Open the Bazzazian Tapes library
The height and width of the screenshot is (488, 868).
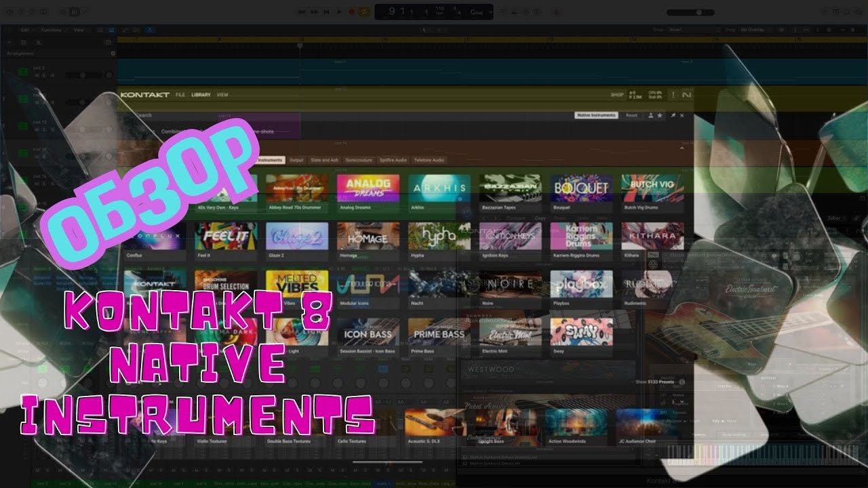click(511, 192)
